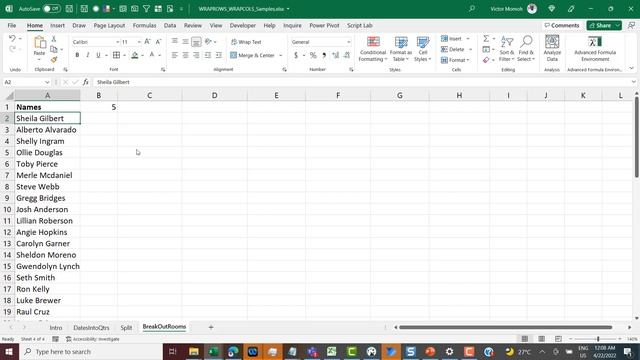Click the Undo arrow icon
This screenshot has width=640, height=360.
[x=12, y=38]
